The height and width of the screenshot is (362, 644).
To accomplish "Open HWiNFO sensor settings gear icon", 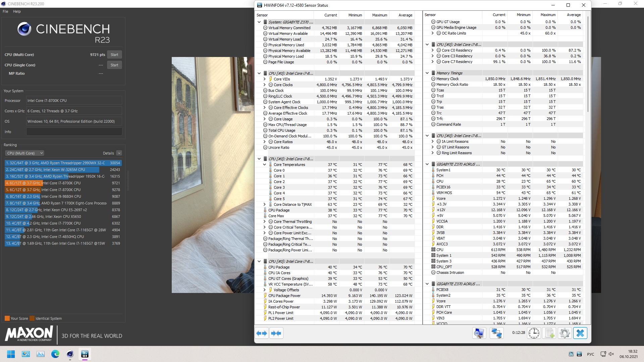I will pos(565,333).
